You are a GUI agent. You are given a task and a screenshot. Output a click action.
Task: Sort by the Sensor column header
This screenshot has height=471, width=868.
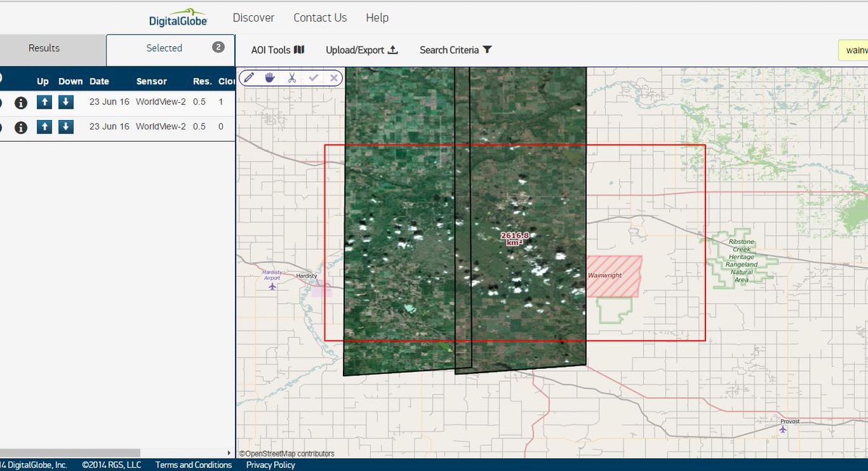coord(151,82)
